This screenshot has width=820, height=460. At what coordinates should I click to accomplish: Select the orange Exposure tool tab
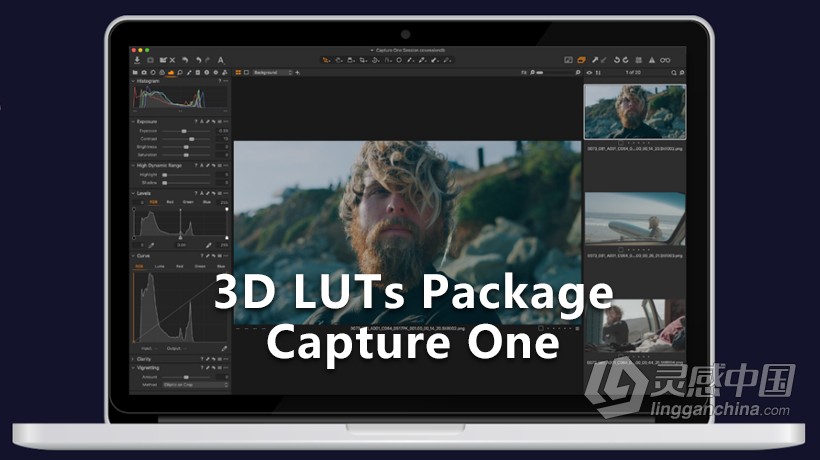[171, 73]
